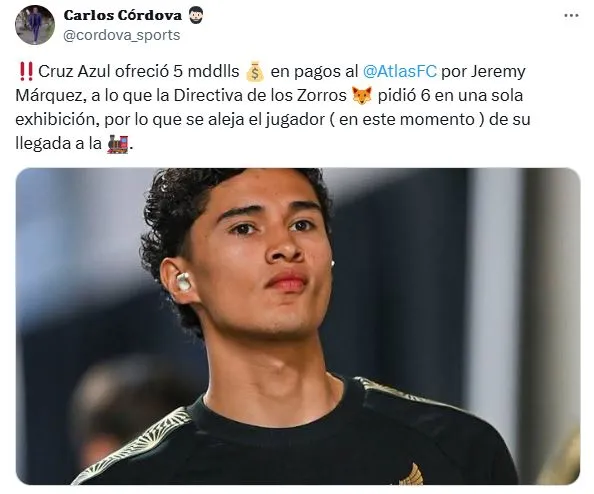Click the red double exclamation emoji
Image resolution: width=594 pixels, height=494 pixels.
[x=25, y=72]
